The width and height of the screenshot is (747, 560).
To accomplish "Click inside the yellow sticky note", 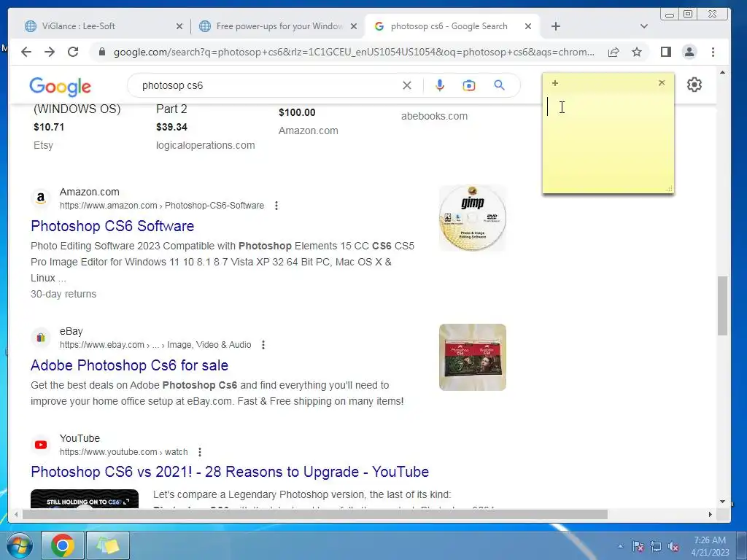I will tap(608, 143).
